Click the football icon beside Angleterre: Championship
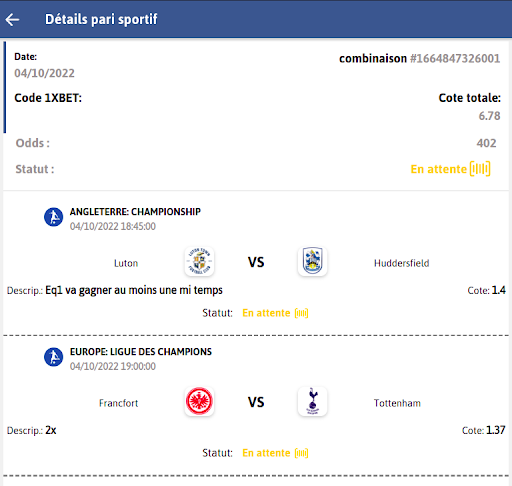 point(54,217)
